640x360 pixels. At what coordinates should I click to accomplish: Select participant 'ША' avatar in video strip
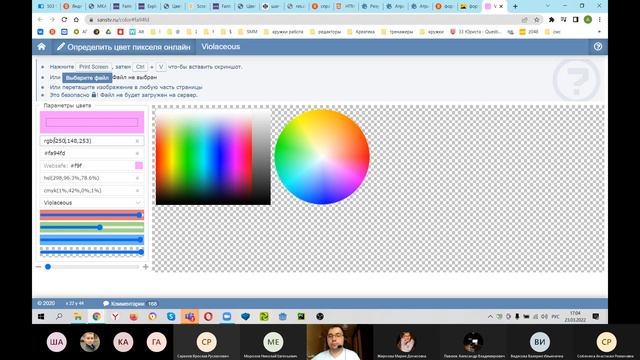click(56, 342)
